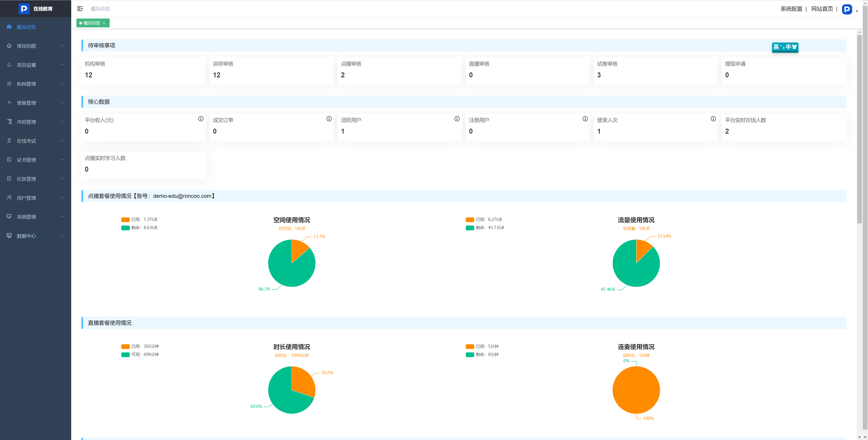Click the 在线教育 logo icon
Image resolution: width=868 pixels, height=440 pixels.
coord(24,9)
